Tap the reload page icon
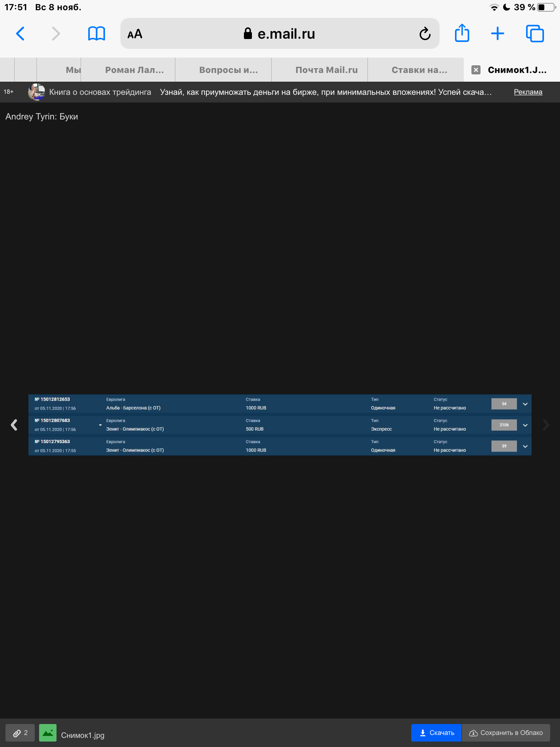560x747 pixels. tap(425, 34)
